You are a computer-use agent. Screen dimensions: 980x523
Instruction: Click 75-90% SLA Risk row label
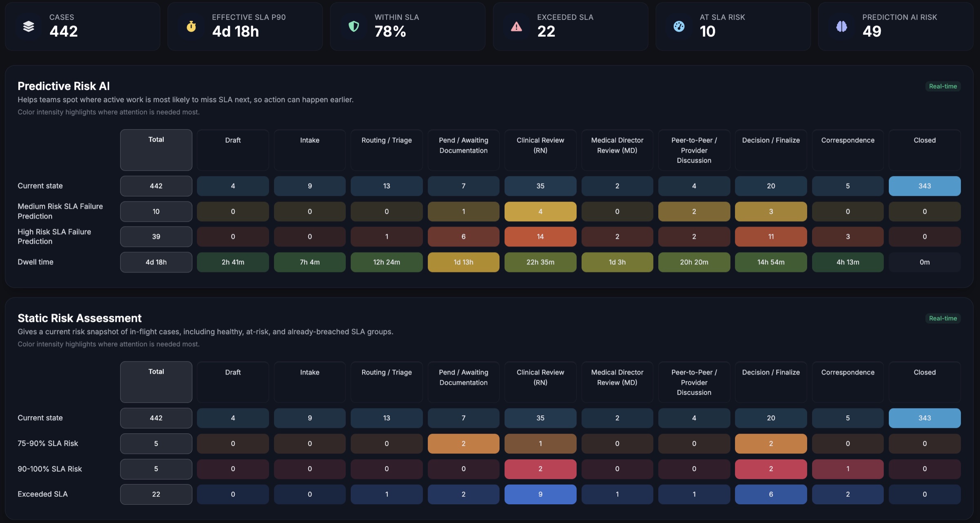(48, 443)
